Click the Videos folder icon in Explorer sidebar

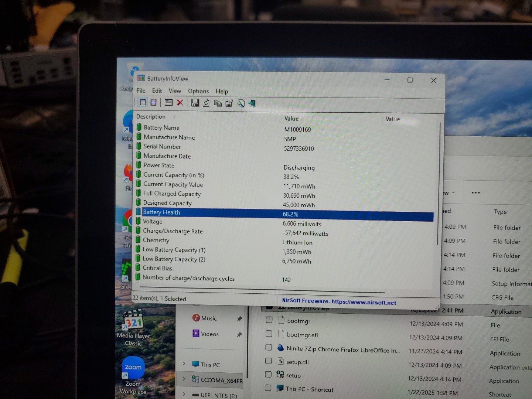coord(196,333)
